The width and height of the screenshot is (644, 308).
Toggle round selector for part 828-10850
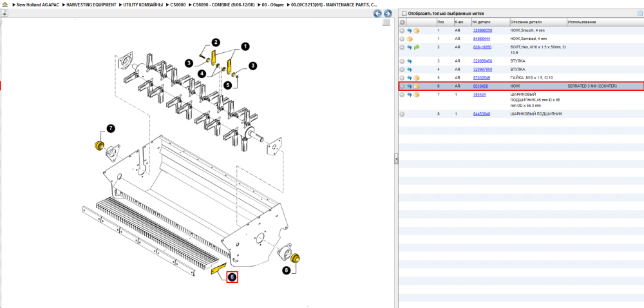pos(402,48)
